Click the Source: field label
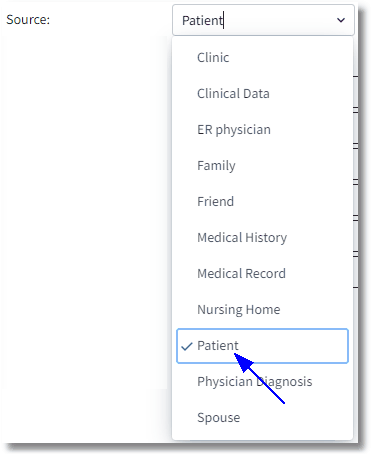 pos(28,20)
